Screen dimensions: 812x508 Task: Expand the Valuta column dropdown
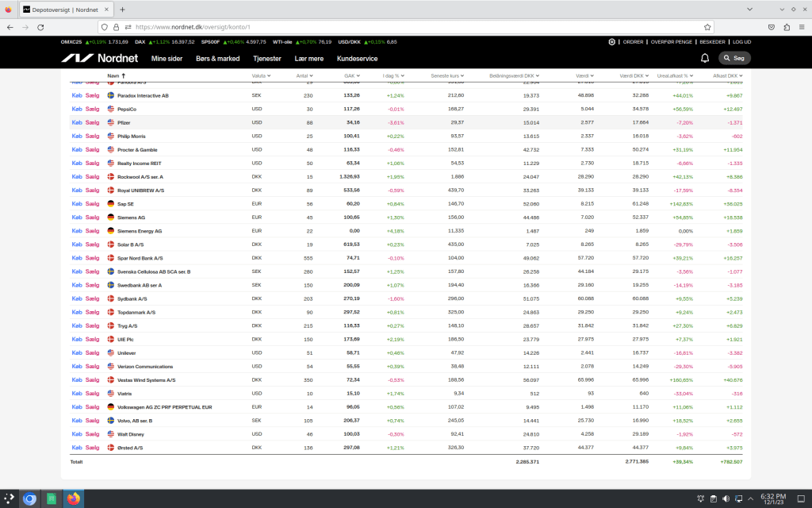click(x=259, y=75)
